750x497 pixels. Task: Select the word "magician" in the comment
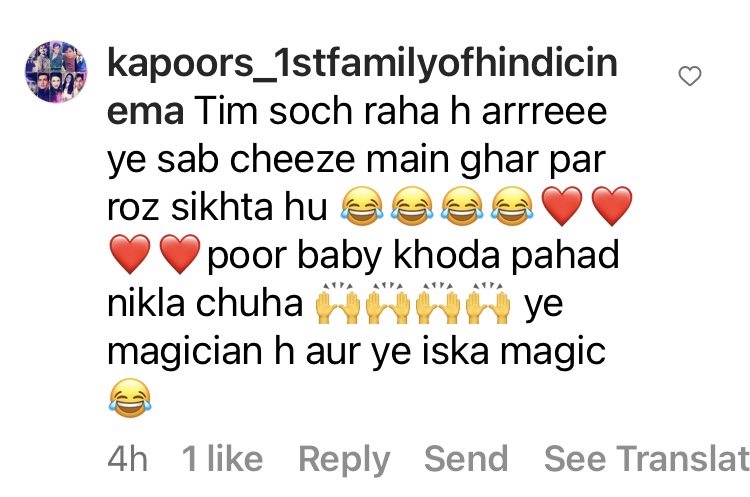pos(185,353)
